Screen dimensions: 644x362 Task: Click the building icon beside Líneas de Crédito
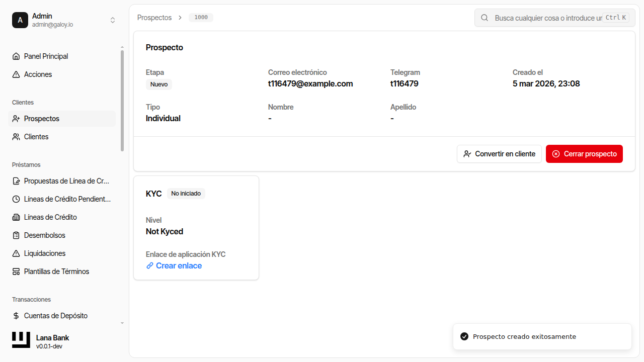(16, 217)
